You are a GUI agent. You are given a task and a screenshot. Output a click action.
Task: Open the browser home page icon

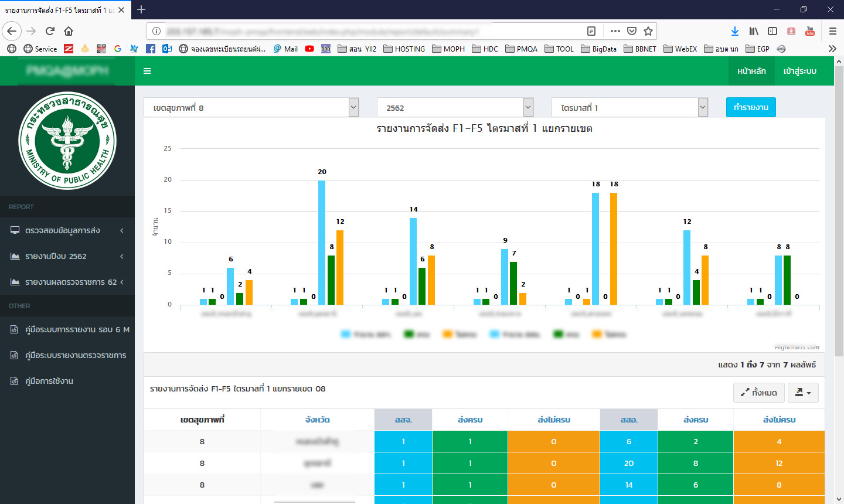click(69, 31)
